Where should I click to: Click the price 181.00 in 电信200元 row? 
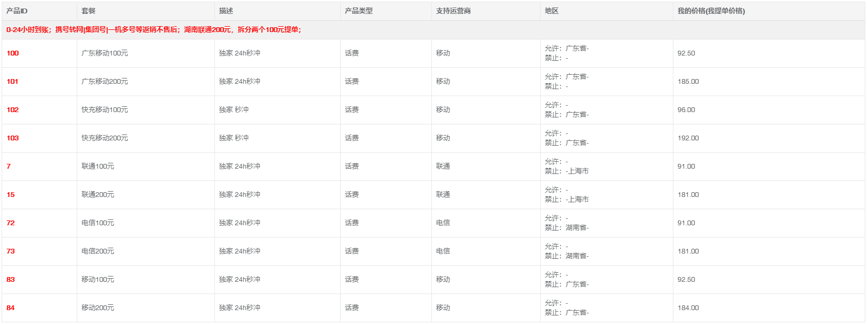688,251
